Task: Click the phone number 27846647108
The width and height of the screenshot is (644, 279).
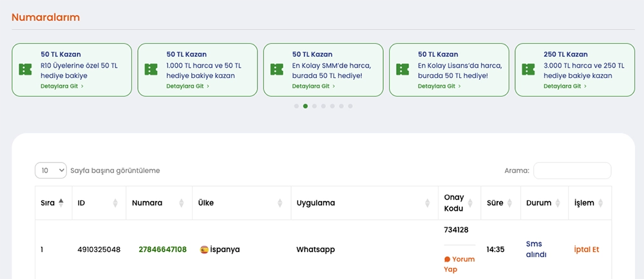Action: (162, 249)
